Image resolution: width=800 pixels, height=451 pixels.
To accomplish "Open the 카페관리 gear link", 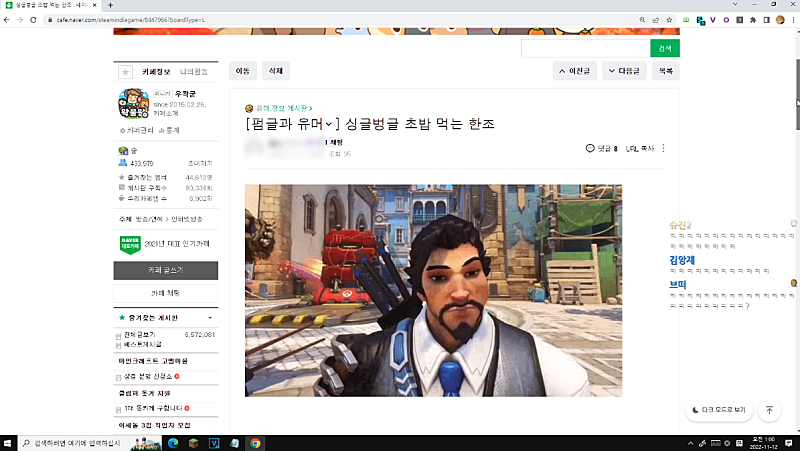I will [137, 131].
